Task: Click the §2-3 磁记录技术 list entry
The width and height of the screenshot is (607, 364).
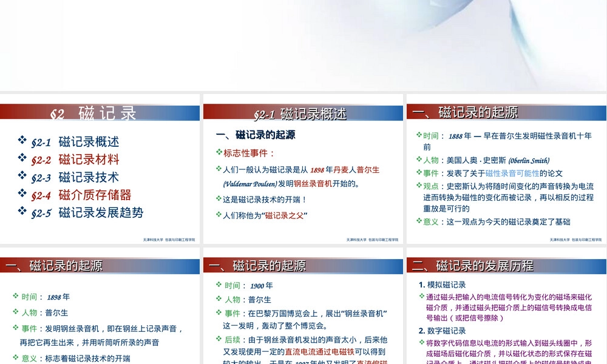Action: point(75,177)
